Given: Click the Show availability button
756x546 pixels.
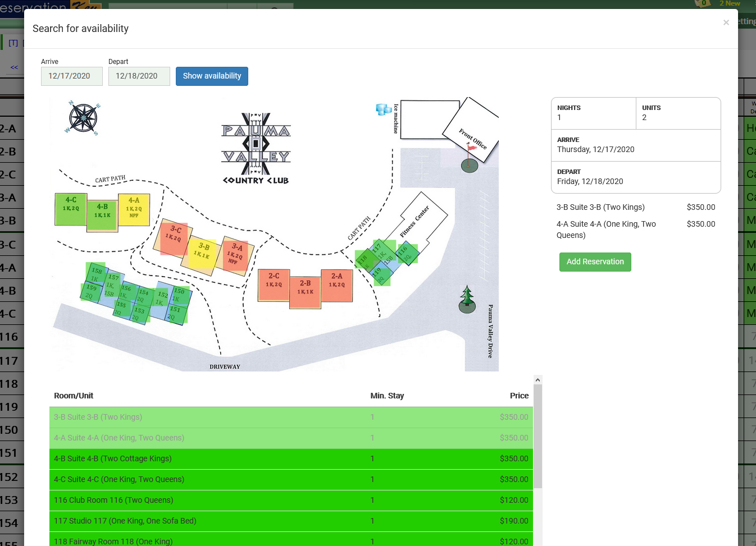Looking at the screenshot, I should tap(212, 76).
